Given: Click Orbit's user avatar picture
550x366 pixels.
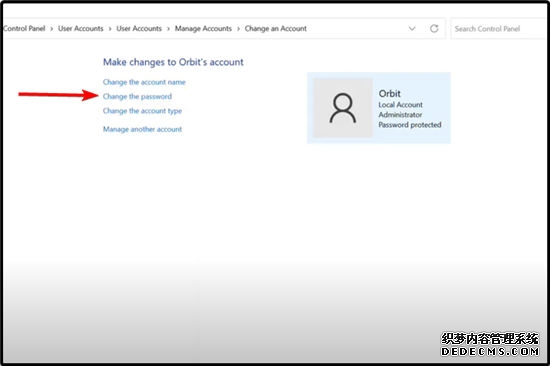Looking at the screenshot, I should pyautogui.click(x=343, y=108).
